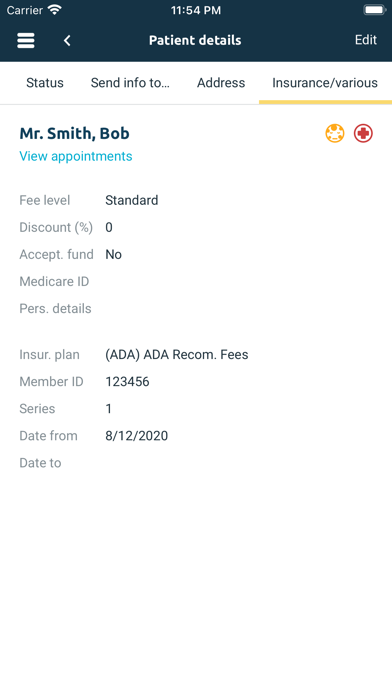Screen dimensions: 392x696
Task: Switch to the Status tab
Action: [45, 83]
